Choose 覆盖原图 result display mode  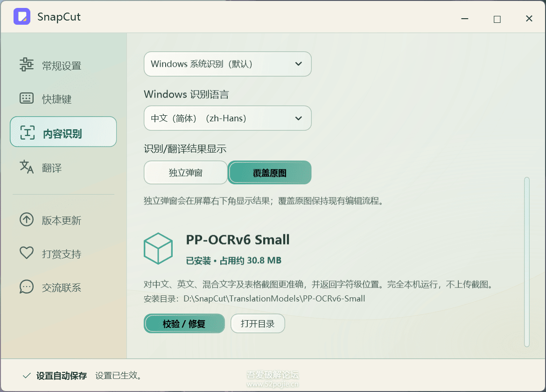coord(270,173)
